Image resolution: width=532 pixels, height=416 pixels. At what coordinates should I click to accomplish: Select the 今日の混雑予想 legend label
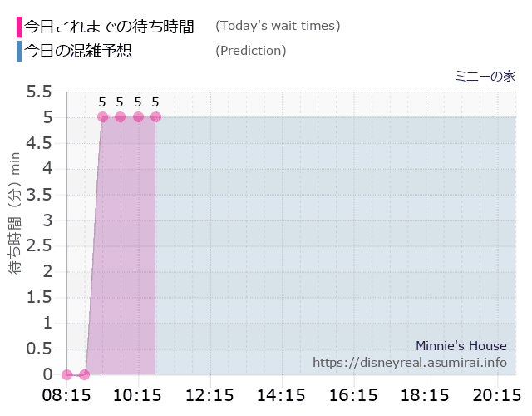click(x=78, y=51)
